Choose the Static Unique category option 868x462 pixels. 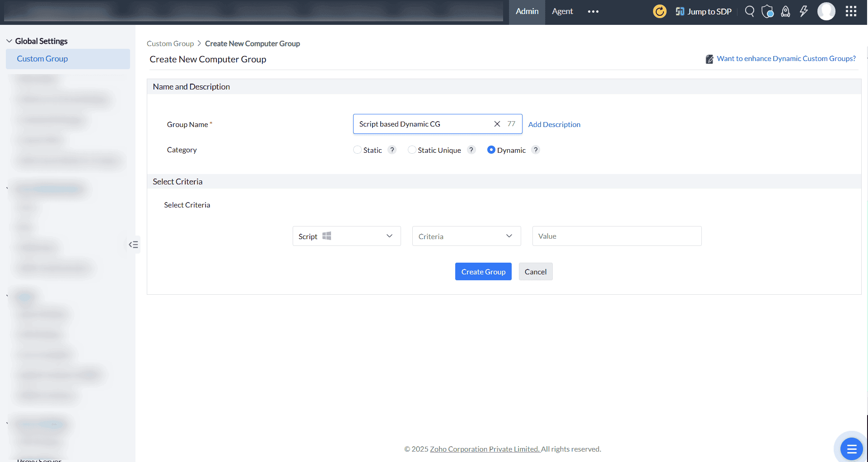[x=411, y=150]
